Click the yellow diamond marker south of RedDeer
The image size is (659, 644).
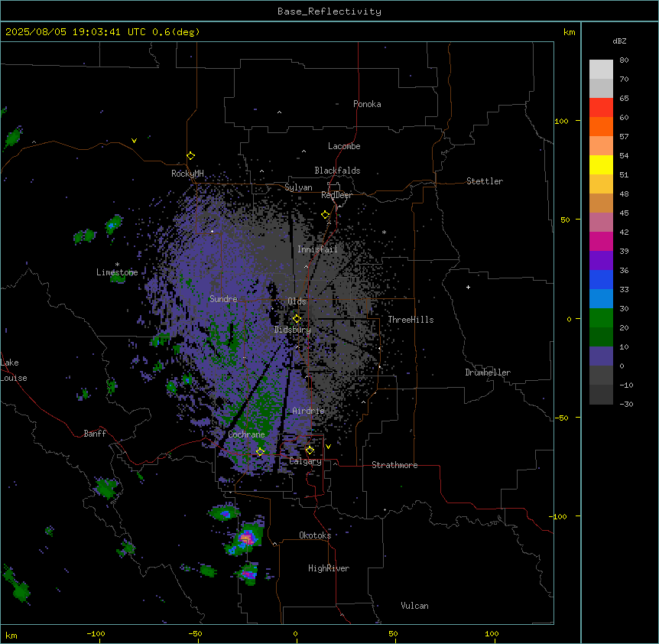(x=325, y=215)
